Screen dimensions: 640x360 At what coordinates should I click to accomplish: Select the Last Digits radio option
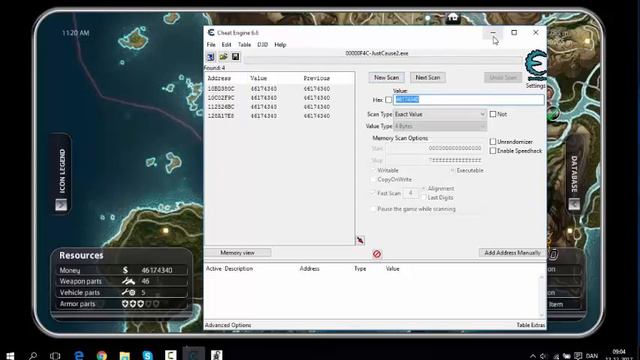click(x=424, y=197)
